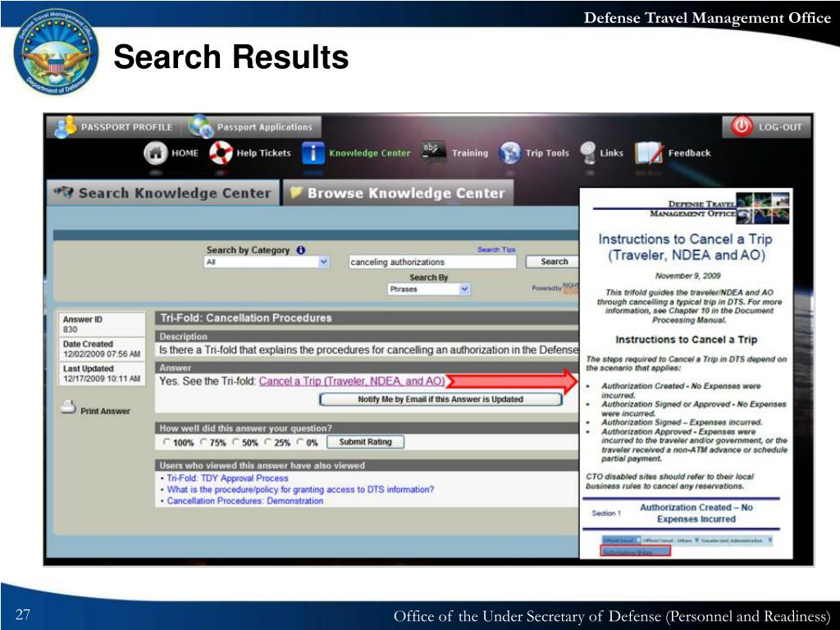Click Notify Me by Email button
Screen dimensions: 840x630
tap(441, 399)
